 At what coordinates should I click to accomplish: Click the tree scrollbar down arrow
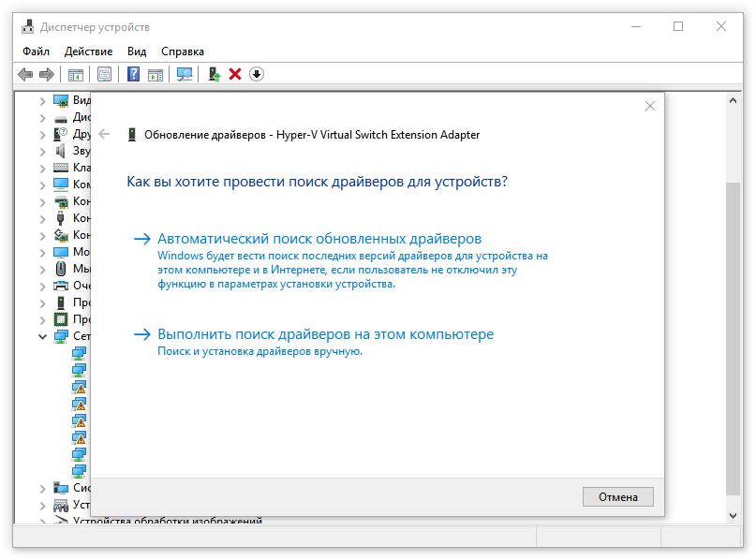733,515
